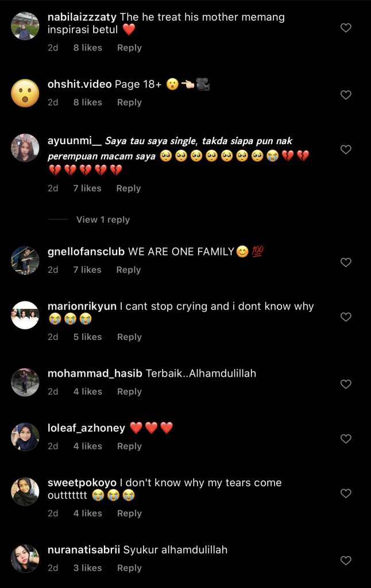Reply to gnellofansclub's comment
The width and height of the screenshot is (371, 588).
click(x=129, y=270)
